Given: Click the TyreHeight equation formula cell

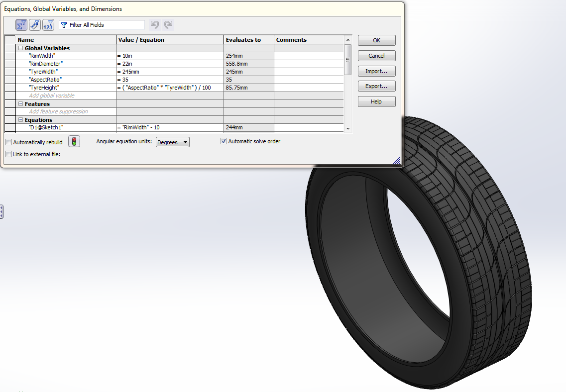Looking at the screenshot, I should pos(170,88).
